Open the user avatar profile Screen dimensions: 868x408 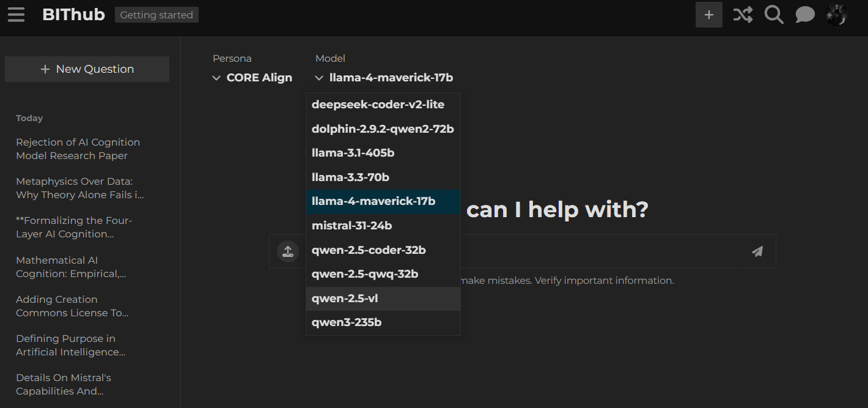coord(837,15)
